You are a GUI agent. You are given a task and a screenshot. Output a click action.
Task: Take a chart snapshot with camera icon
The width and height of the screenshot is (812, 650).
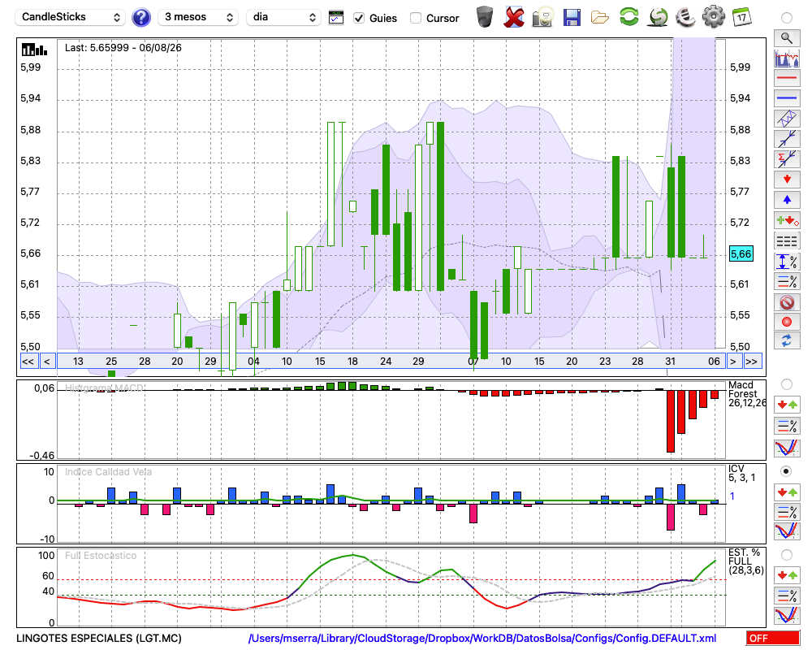[542, 17]
